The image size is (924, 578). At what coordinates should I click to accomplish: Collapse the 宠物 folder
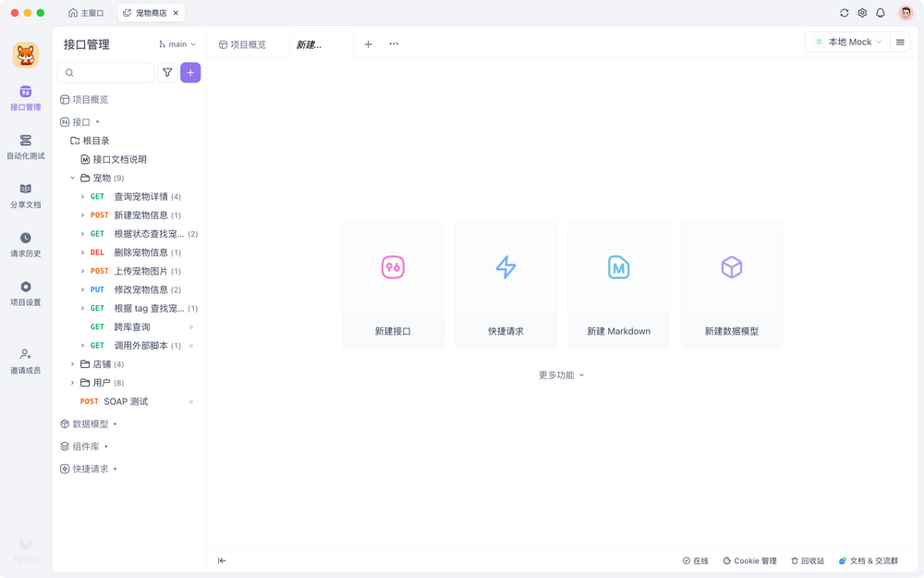pyautogui.click(x=73, y=177)
